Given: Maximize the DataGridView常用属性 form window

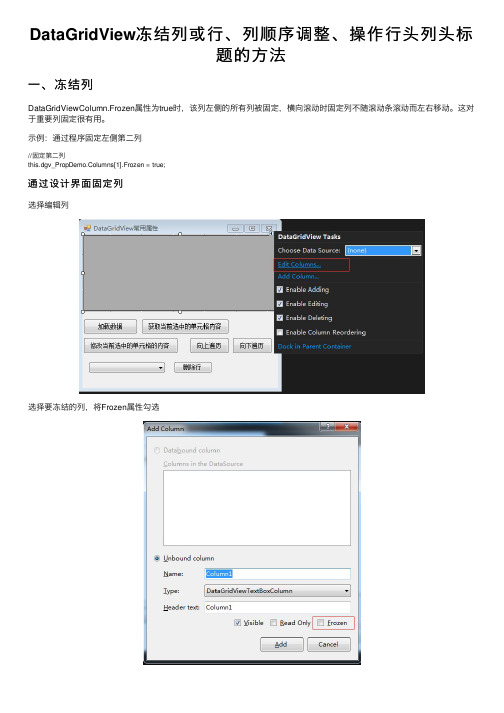Looking at the screenshot, I should tap(252, 229).
